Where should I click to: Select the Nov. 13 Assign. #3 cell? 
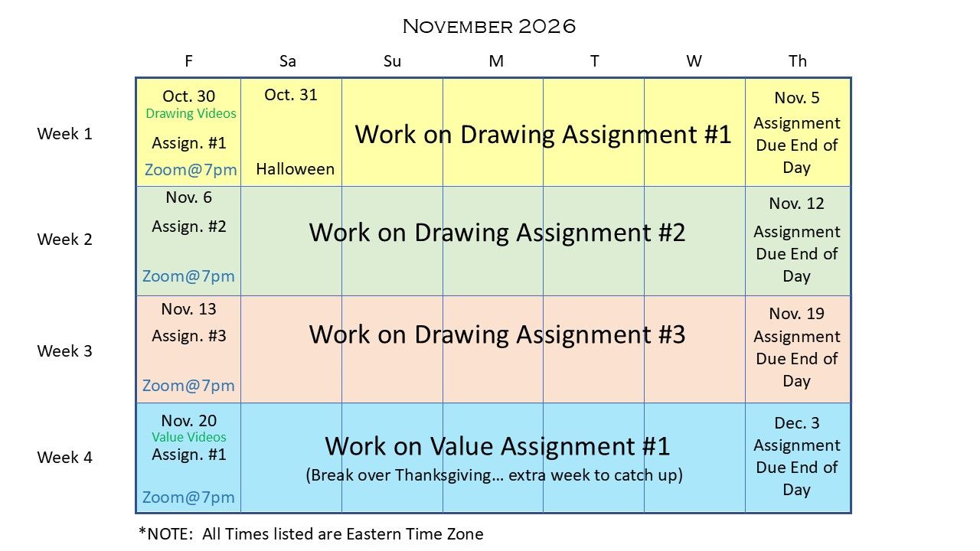coord(188,350)
